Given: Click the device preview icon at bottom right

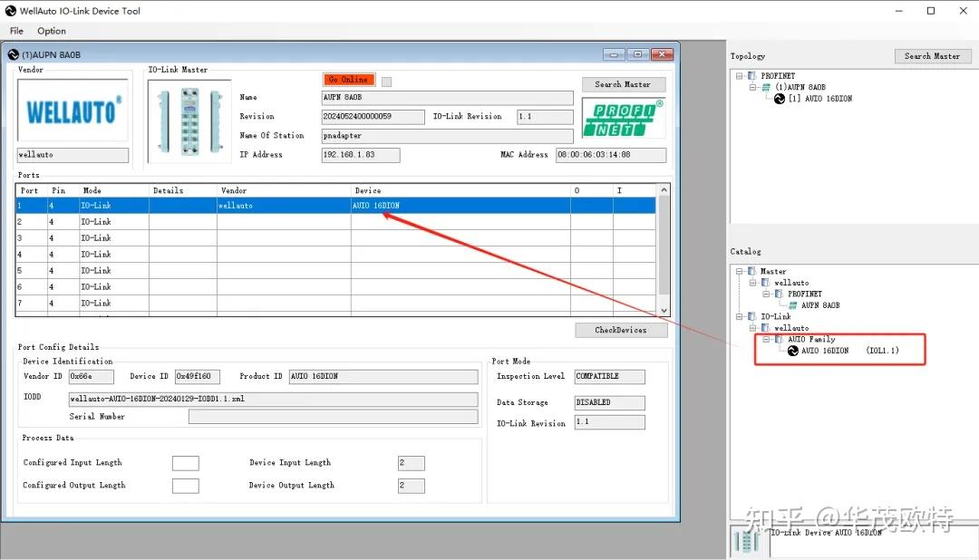Looking at the screenshot, I should coord(748,542).
